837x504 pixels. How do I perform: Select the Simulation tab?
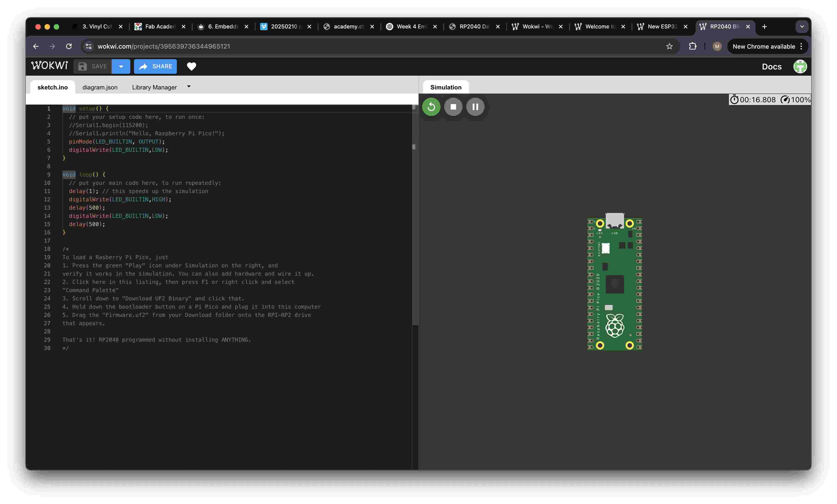coord(446,87)
